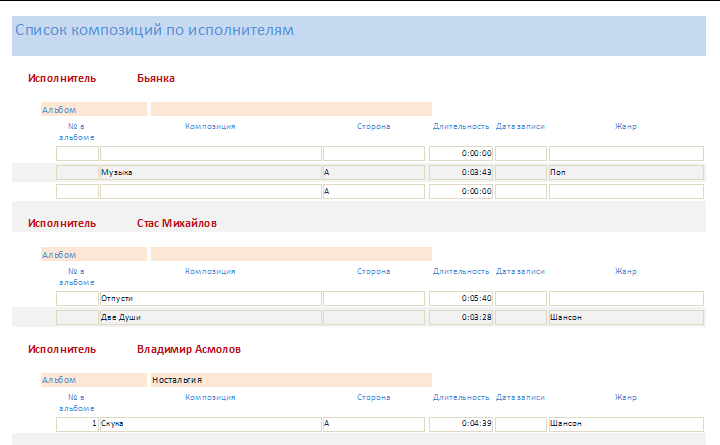Click the empty number field in the Музыка row
The height and width of the screenshot is (445, 720).
(77, 172)
